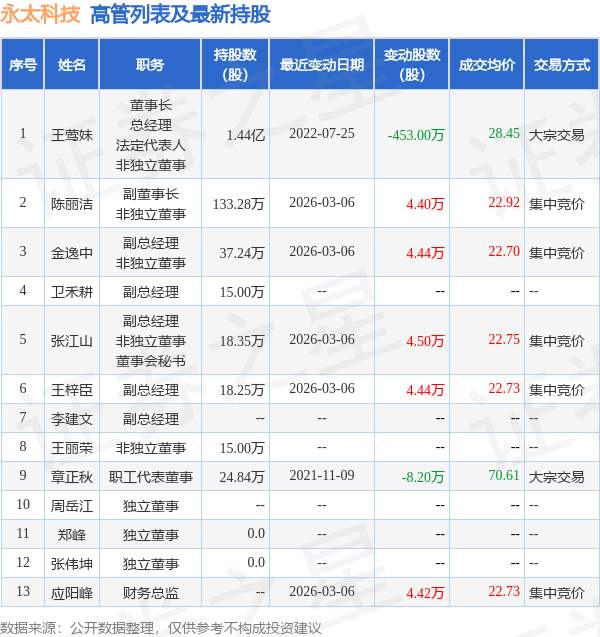
Task: Click the 董事会秘书 position text
Action: pyautogui.click(x=150, y=361)
